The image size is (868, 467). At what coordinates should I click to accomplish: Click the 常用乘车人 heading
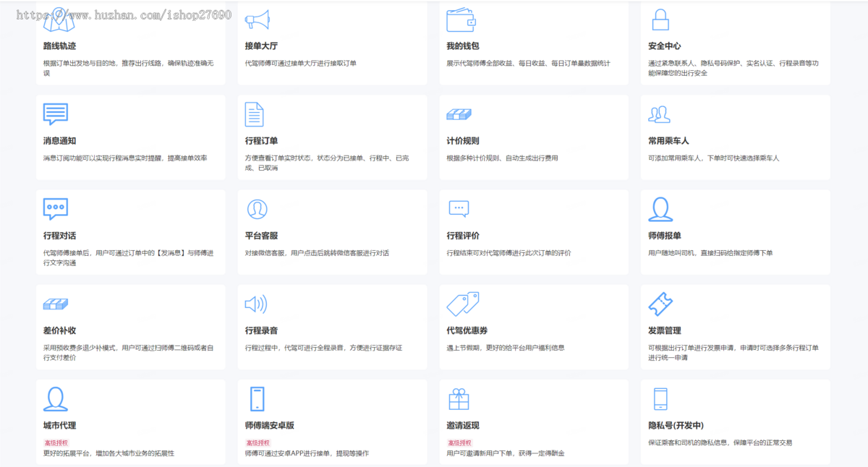coord(668,141)
